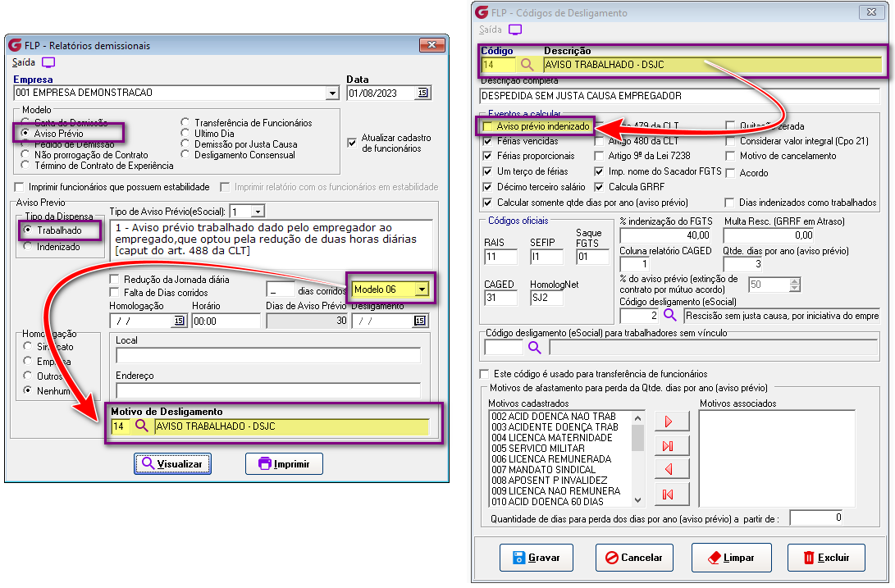Open calendar picker for Homologação date
895x588 pixels.
coord(179,321)
